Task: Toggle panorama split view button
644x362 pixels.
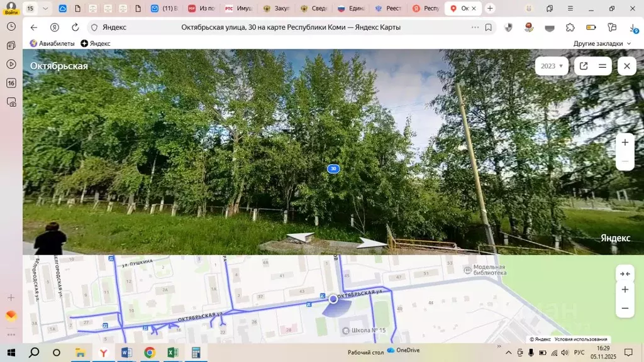Action: (602, 66)
